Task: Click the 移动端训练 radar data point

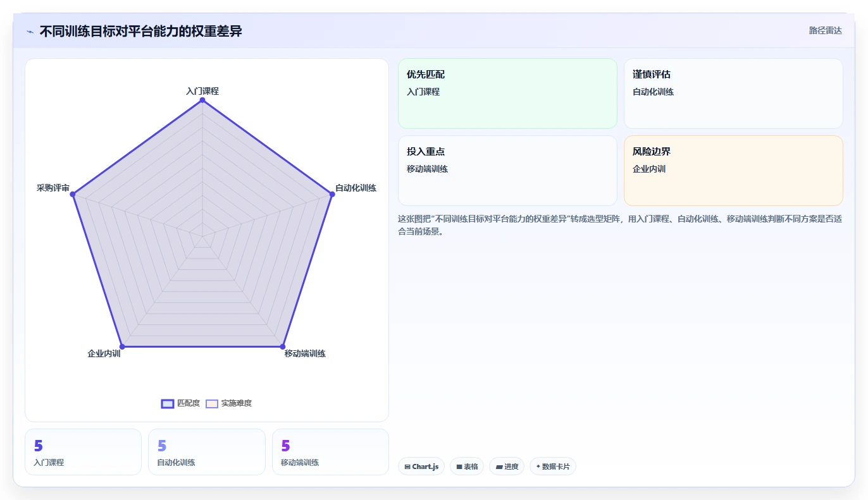Action: pos(283,346)
